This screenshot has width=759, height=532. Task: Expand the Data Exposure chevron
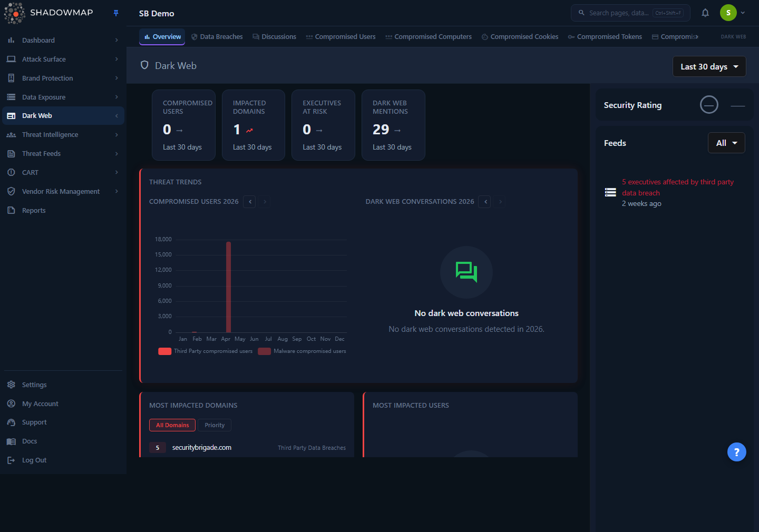point(116,97)
